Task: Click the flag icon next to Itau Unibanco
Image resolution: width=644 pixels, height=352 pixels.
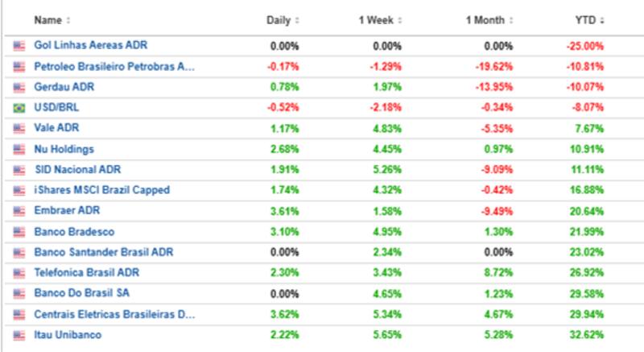Action: click(x=19, y=334)
